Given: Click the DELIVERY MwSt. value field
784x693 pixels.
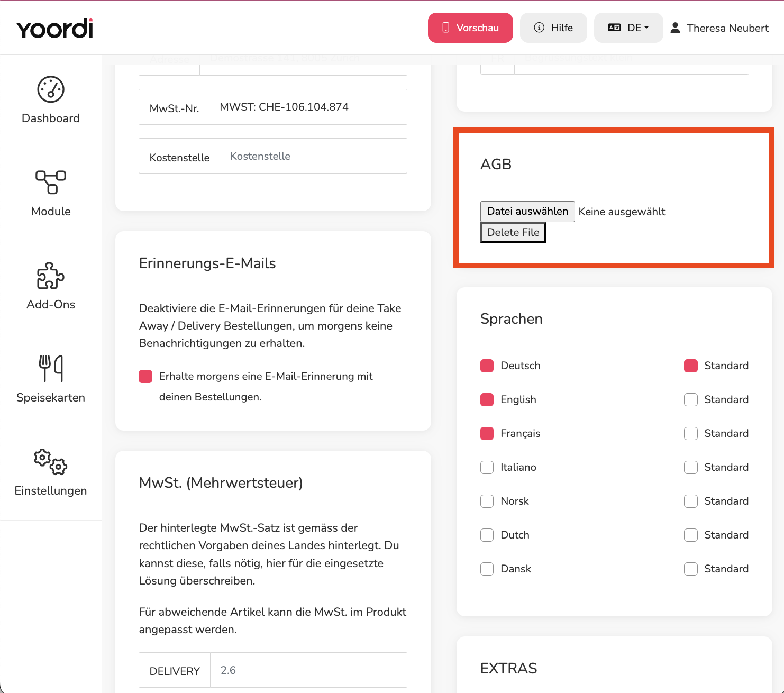Looking at the screenshot, I should (308, 670).
